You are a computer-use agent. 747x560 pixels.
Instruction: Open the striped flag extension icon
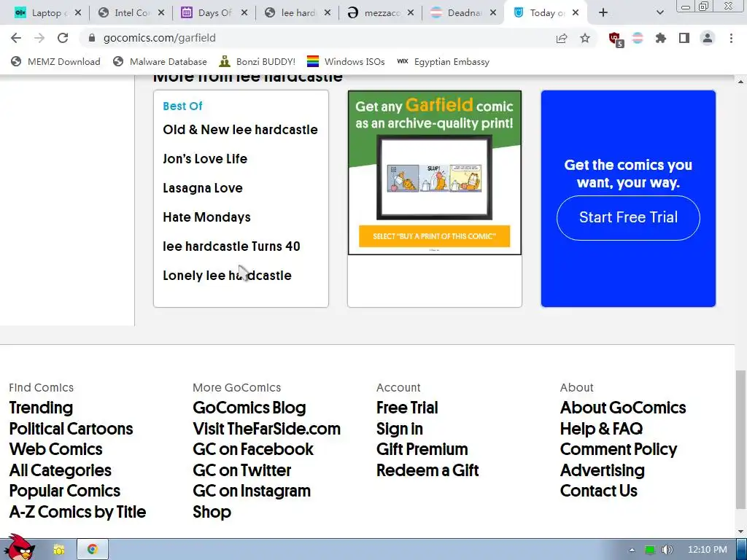pyautogui.click(x=638, y=38)
